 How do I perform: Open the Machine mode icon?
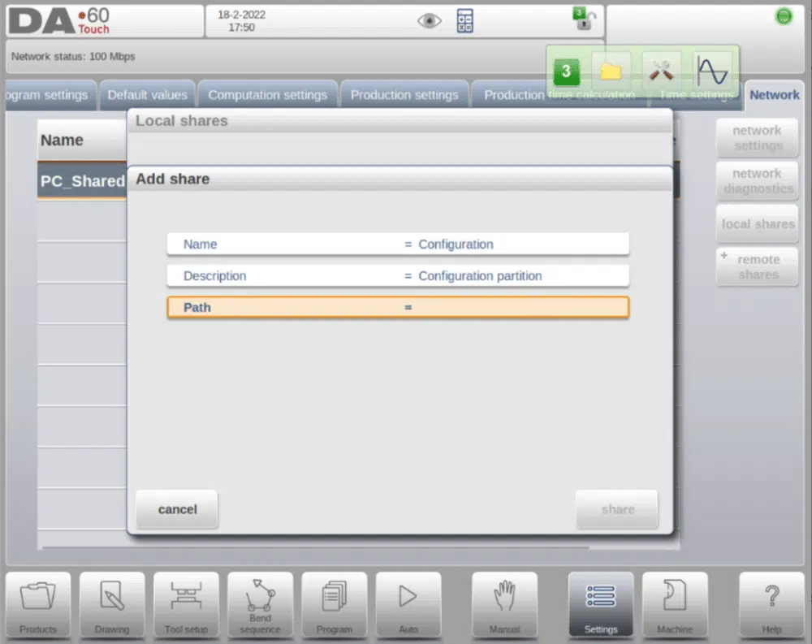tap(675, 604)
